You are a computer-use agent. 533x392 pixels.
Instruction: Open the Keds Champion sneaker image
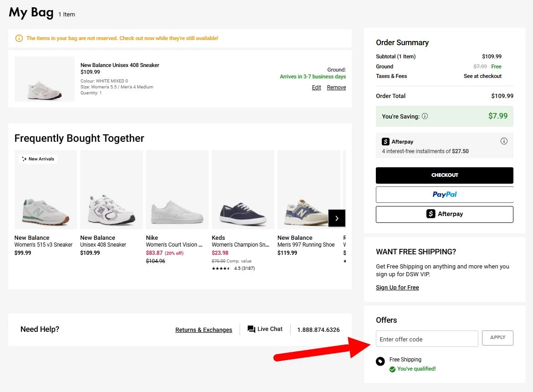[x=243, y=190]
